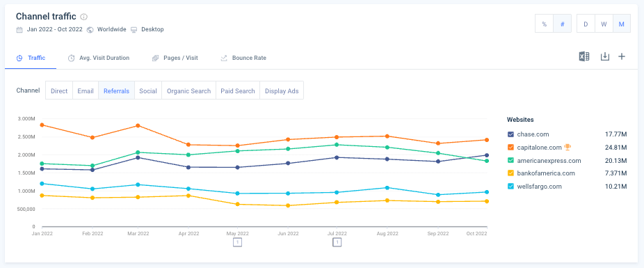Click the Channel traffic title
644x268 pixels.
coord(46,17)
